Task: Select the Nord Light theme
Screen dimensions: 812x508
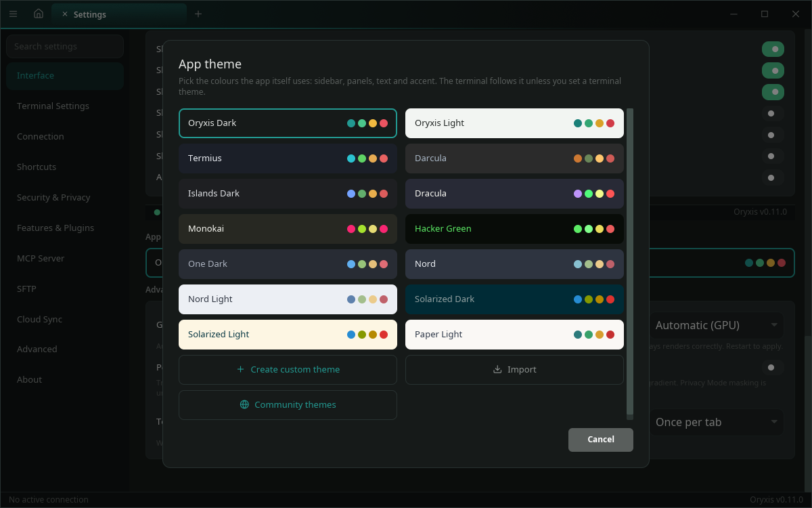Action: 288,299
